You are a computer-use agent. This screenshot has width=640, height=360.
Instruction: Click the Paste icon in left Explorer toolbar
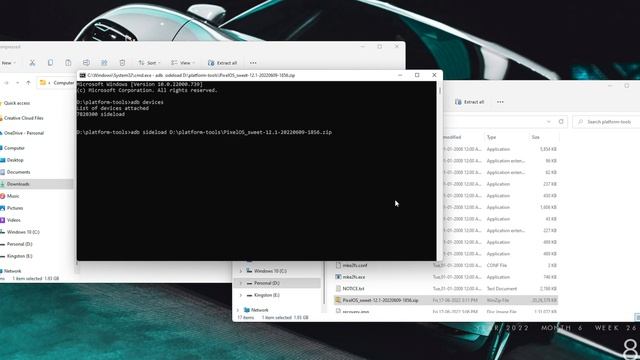[68, 63]
